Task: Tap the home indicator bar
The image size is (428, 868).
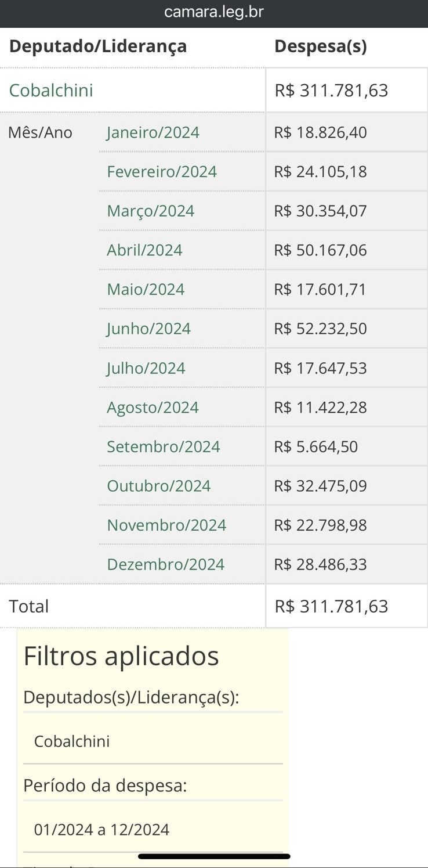Action: pyautogui.click(x=214, y=856)
